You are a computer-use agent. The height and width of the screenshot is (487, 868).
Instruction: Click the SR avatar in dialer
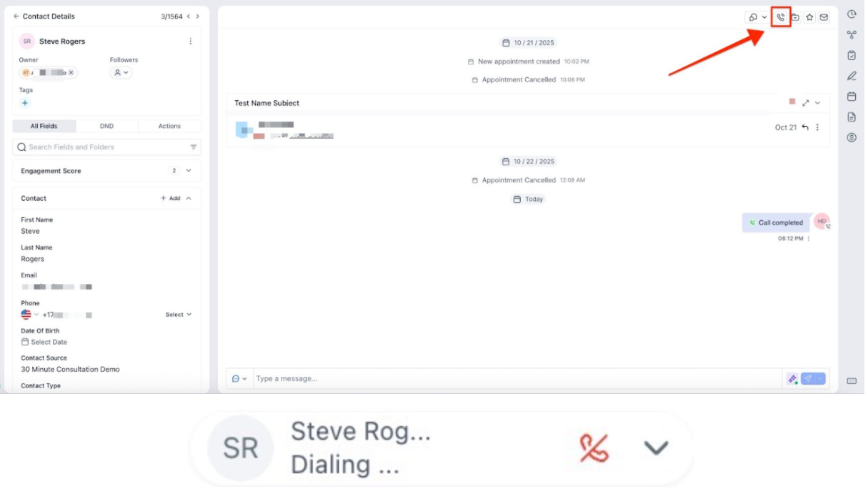coord(240,448)
